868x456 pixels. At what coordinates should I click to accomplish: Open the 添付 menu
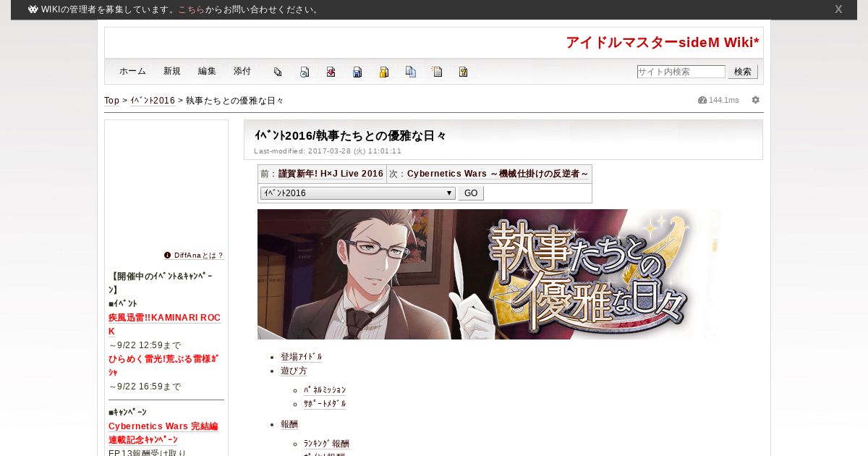242,71
